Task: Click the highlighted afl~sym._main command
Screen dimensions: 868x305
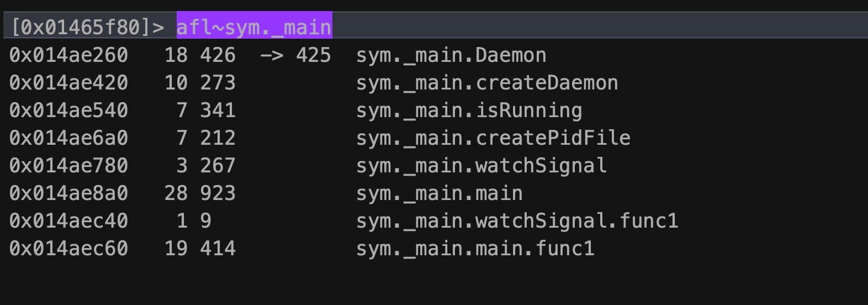Action: click(x=254, y=27)
